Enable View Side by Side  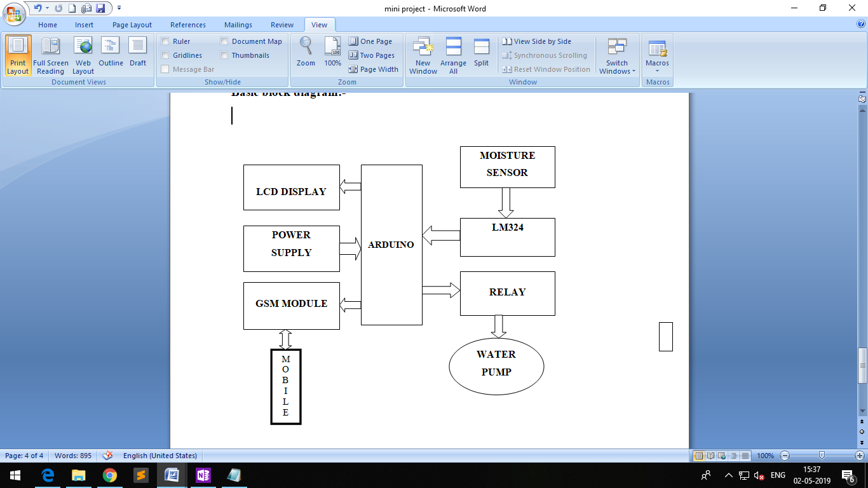(537, 41)
